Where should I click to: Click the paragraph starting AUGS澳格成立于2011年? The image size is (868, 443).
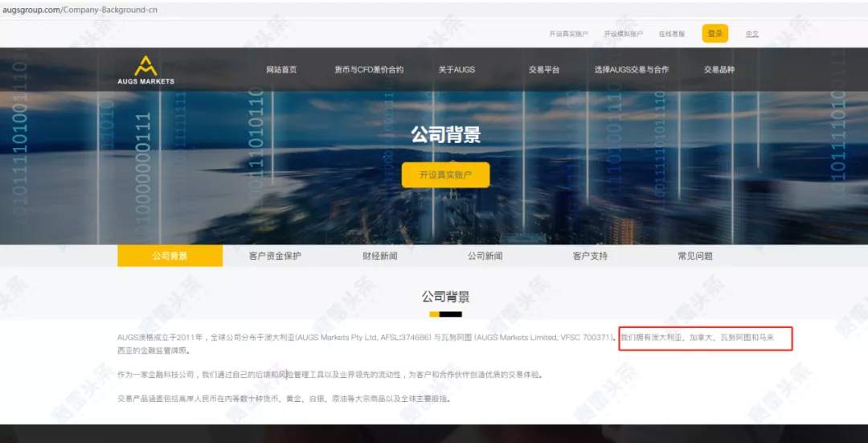click(x=445, y=343)
